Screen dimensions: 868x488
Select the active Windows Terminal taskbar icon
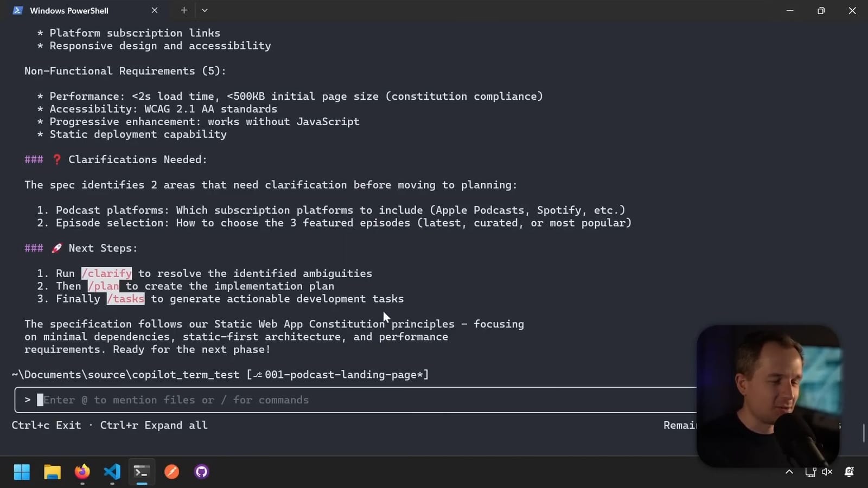pos(141,472)
